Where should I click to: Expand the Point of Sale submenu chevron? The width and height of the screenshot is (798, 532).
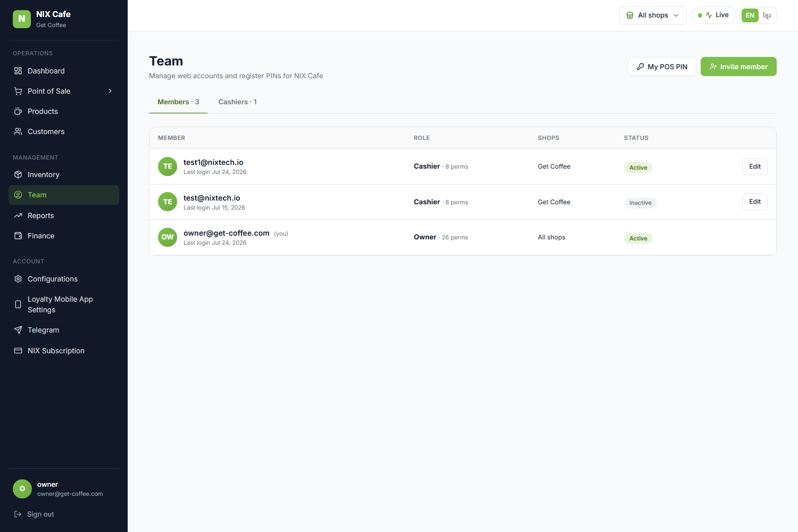110,91
